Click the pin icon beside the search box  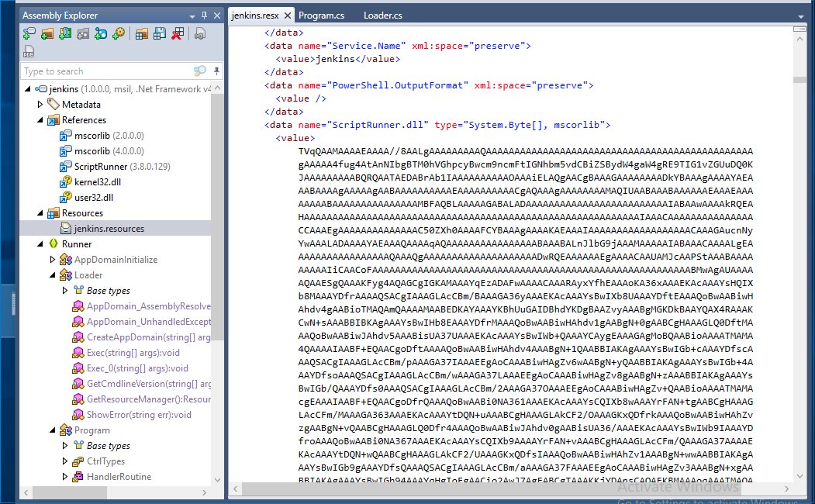(216, 71)
